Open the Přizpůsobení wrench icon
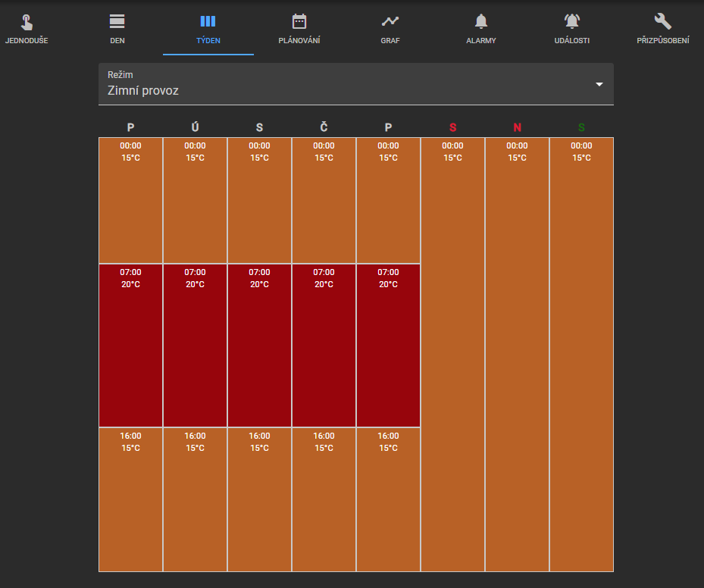This screenshot has width=704, height=588. click(x=662, y=21)
